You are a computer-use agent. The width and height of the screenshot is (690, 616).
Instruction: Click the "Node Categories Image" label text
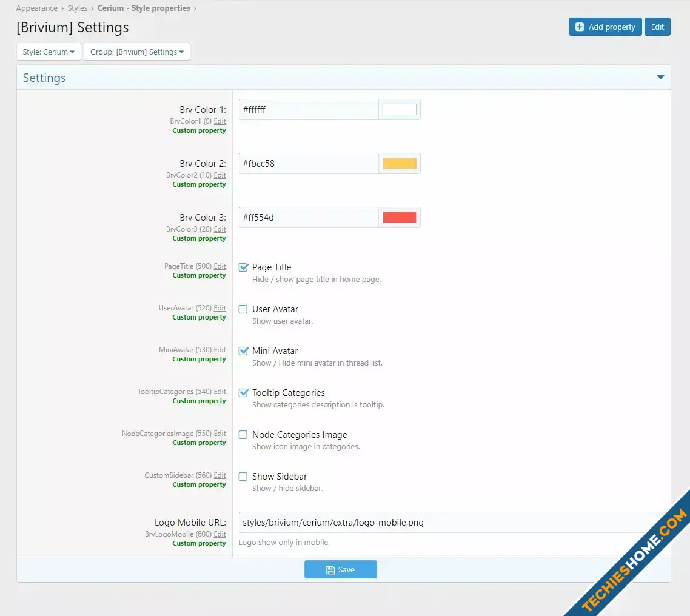[x=300, y=434]
